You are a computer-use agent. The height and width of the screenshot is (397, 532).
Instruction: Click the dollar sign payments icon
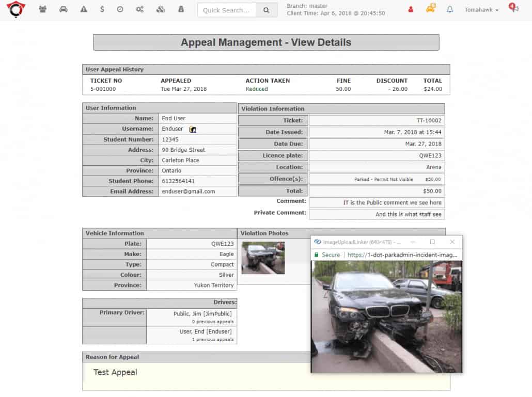[103, 10]
